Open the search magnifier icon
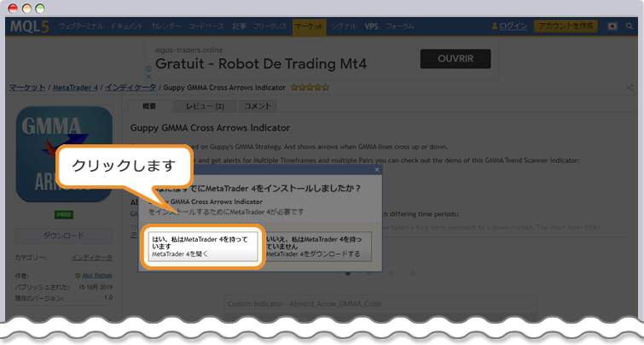This screenshot has width=644, height=345. click(629, 26)
